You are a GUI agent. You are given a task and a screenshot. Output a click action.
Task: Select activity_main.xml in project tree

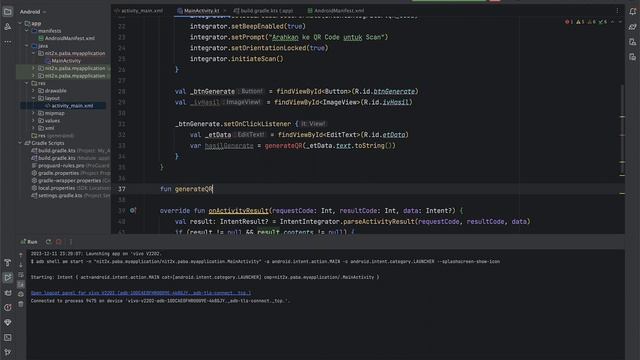click(69, 106)
